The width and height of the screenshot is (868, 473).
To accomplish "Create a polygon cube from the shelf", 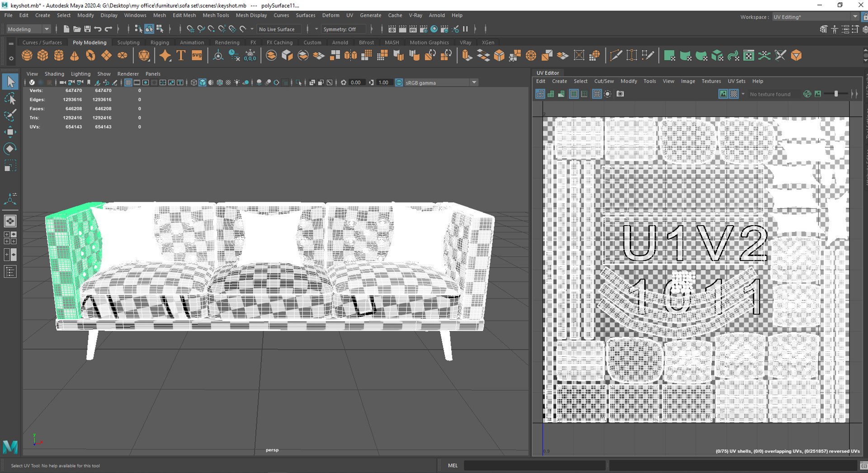I will coord(43,56).
